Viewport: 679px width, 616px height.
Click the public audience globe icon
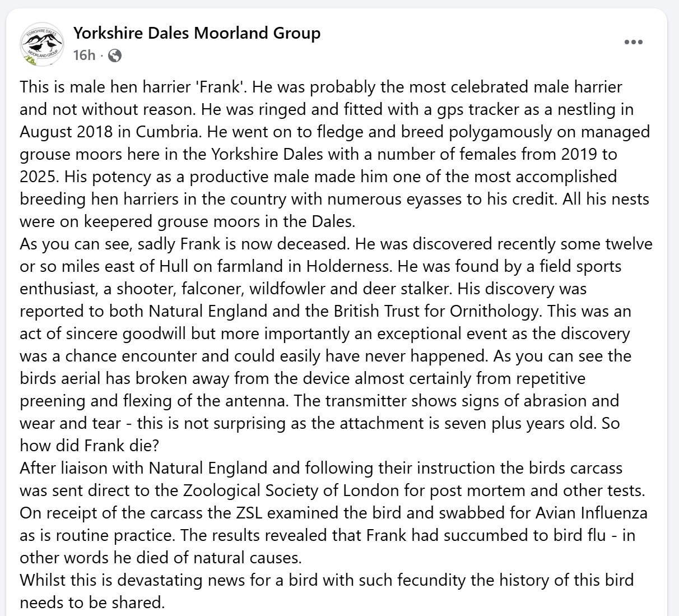pyautogui.click(x=114, y=55)
